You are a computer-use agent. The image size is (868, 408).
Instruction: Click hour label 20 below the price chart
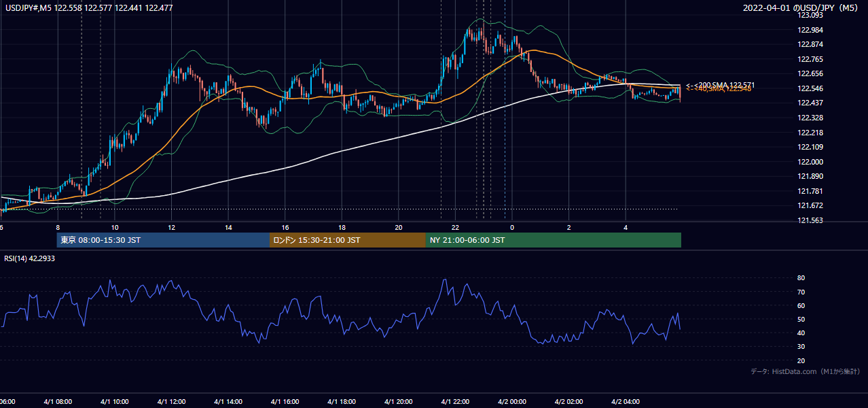[399, 227]
